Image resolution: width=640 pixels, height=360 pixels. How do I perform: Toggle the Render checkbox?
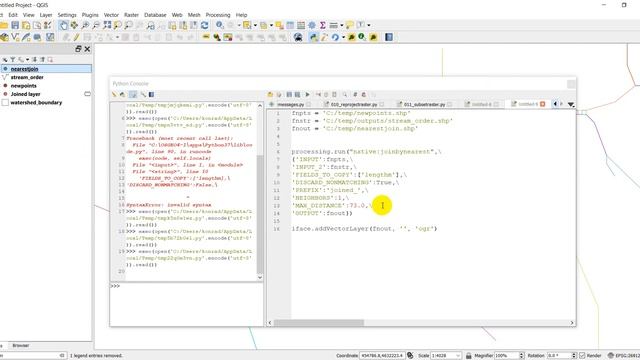coord(582,356)
